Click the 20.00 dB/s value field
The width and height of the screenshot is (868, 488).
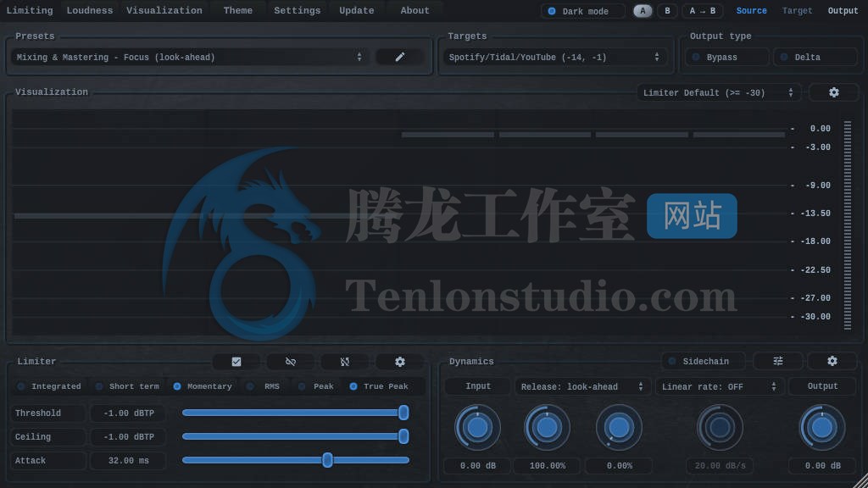coord(720,466)
